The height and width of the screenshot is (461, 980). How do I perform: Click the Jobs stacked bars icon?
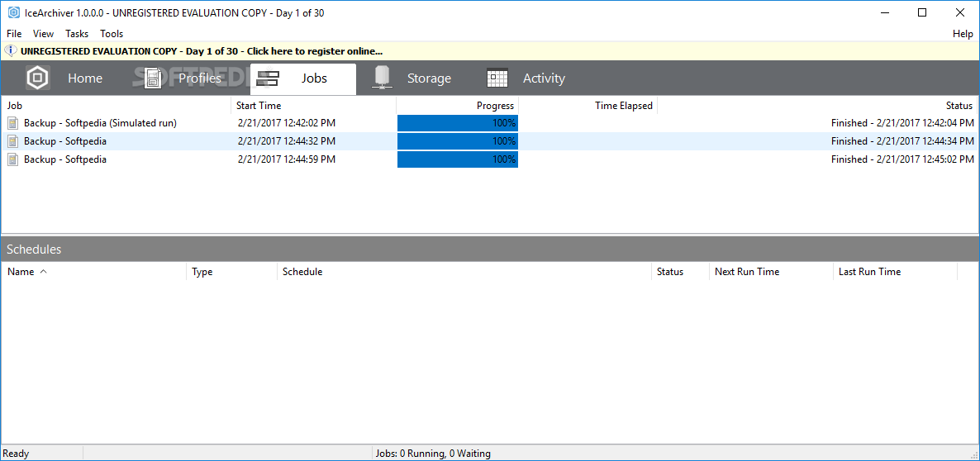(x=268, y=78)
